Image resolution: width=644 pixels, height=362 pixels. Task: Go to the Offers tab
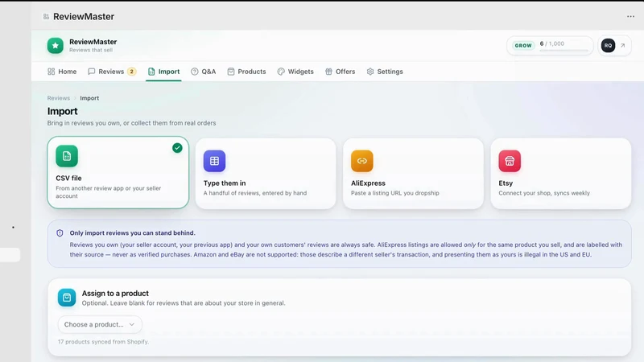tap(340, 72)
